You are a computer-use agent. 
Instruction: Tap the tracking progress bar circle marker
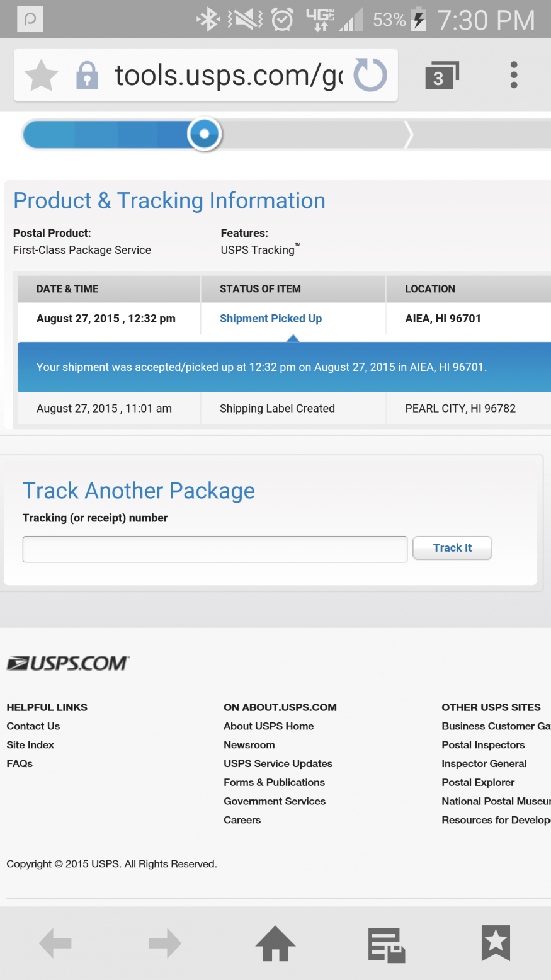pyautogui.click(x=204, y=134)
